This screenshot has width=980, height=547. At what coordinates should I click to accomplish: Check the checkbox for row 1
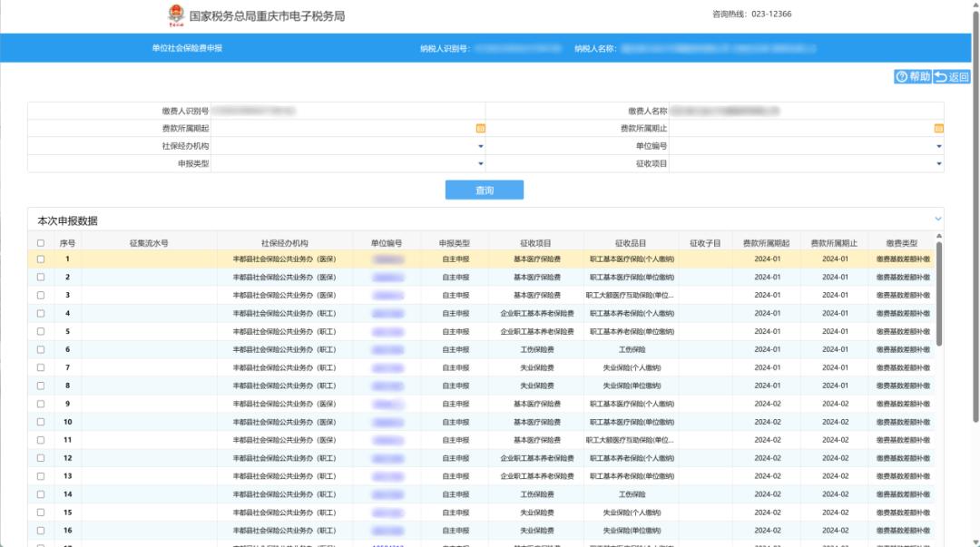(x=41, y=259)
